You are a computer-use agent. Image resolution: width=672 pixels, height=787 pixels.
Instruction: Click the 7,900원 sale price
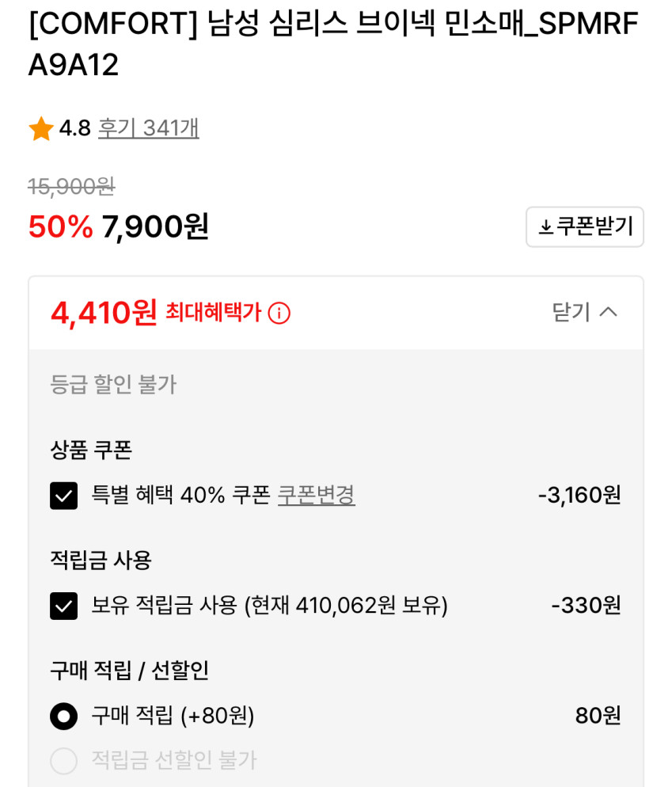(155, 227)
